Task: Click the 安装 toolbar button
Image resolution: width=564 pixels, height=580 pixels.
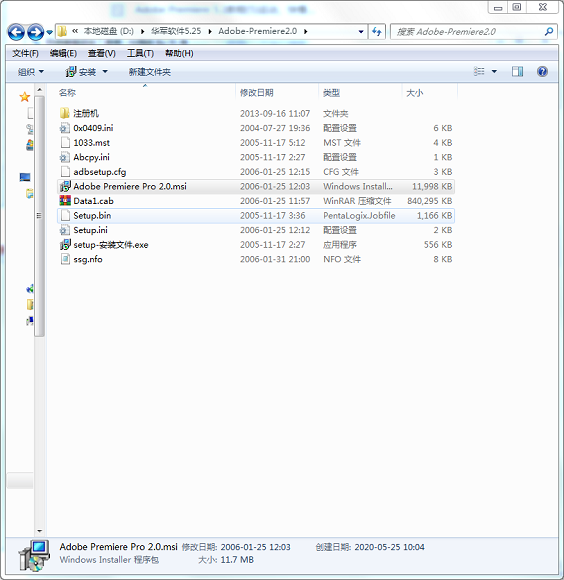Action: click(x=81, y=72)
